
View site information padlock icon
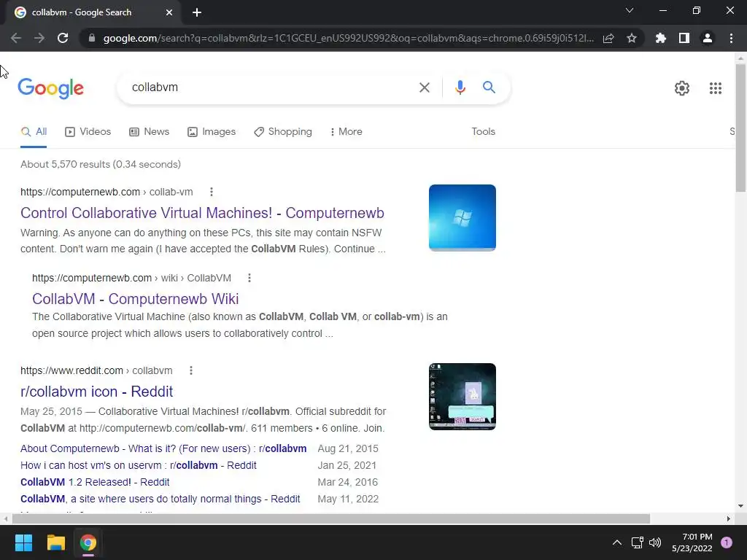pos(92,38)
